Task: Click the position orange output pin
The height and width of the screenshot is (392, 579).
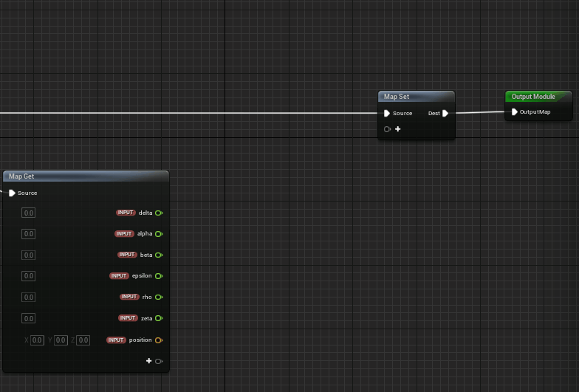Action: [x=158, y=340]
